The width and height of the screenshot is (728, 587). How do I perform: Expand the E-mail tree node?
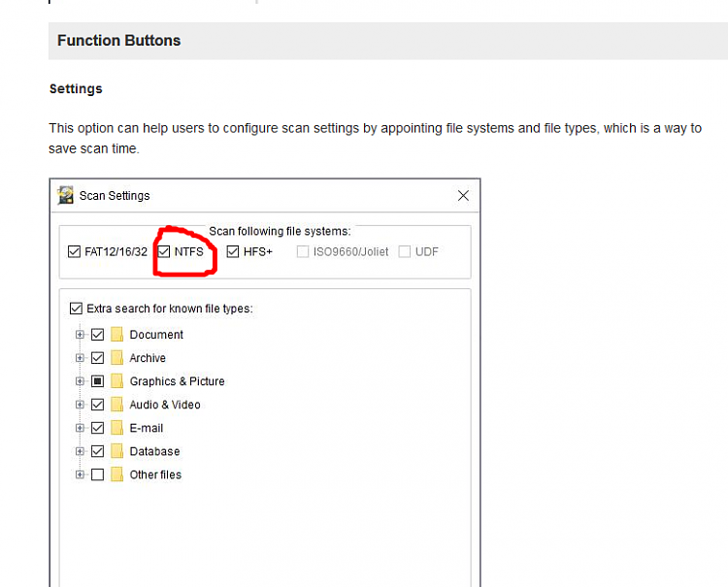tap(80, 428)
